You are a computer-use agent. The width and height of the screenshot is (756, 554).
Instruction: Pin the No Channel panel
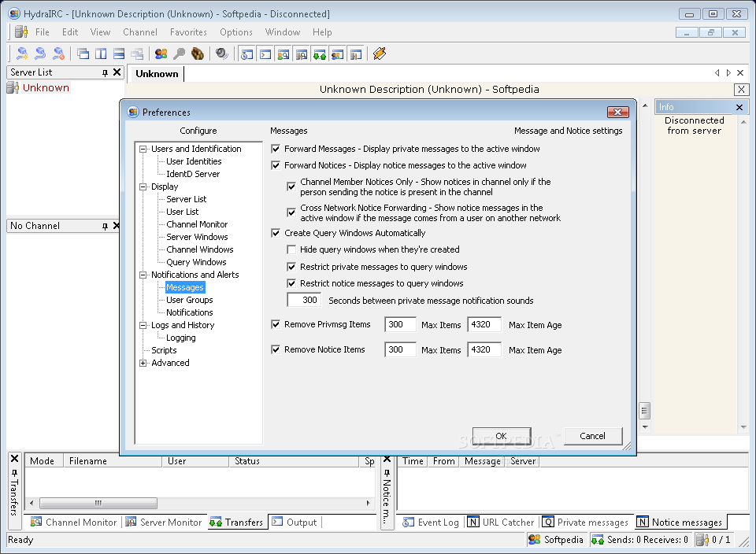[x=105, y=226]
